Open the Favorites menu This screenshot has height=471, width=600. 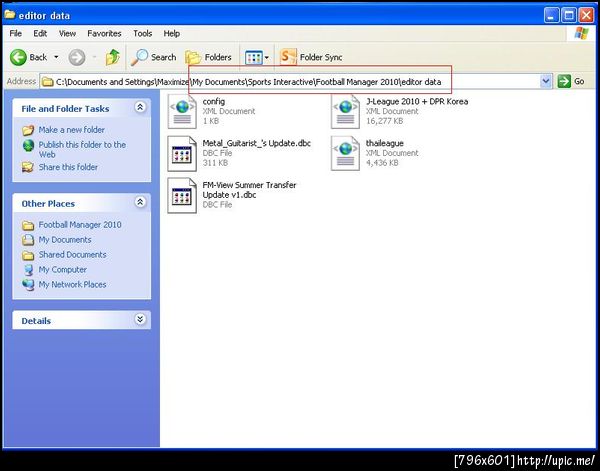(x=104, y=34)
